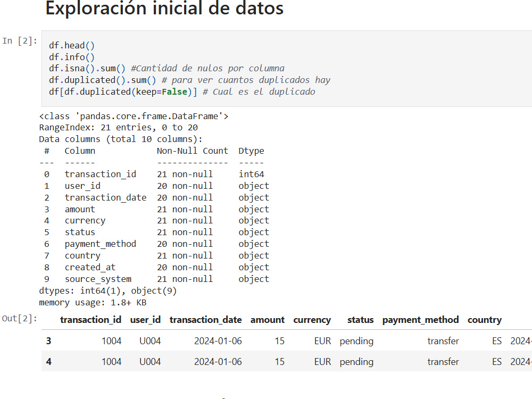Click the transaction_id table column header
Image resolution: width=532 pixels, height=399 pixels.
(90, 320)
